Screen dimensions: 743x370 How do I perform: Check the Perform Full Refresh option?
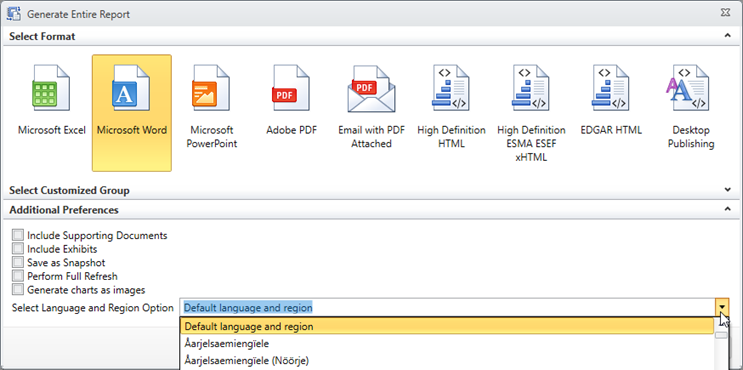pos(18,276)
